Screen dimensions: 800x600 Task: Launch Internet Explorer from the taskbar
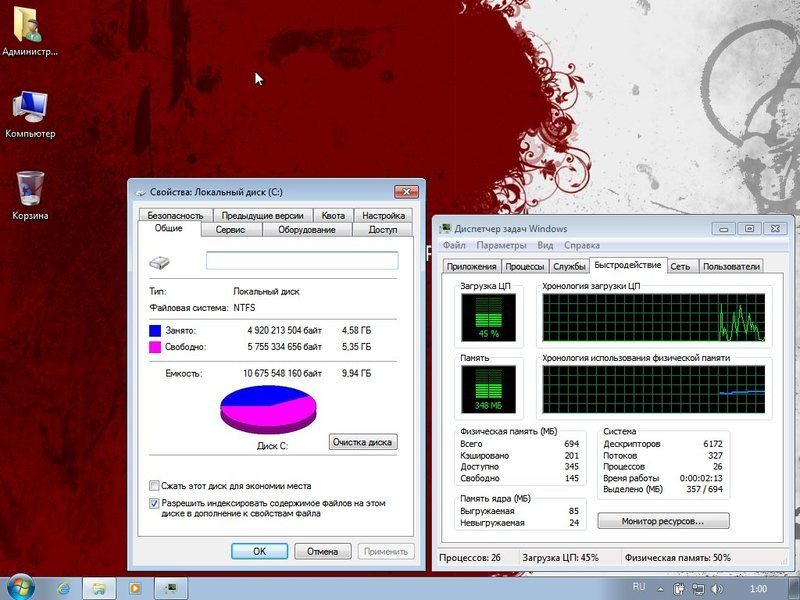63,587
